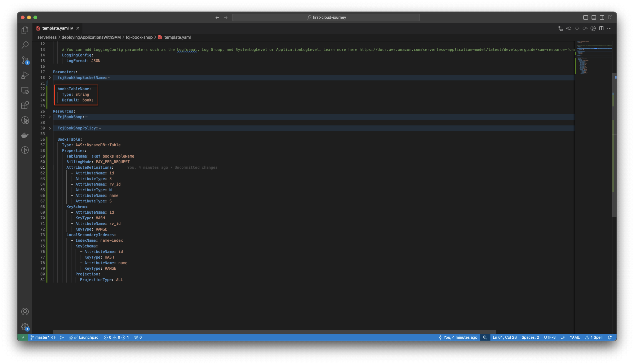Click the horizontal scrollbar under the editor

[274, 332]
